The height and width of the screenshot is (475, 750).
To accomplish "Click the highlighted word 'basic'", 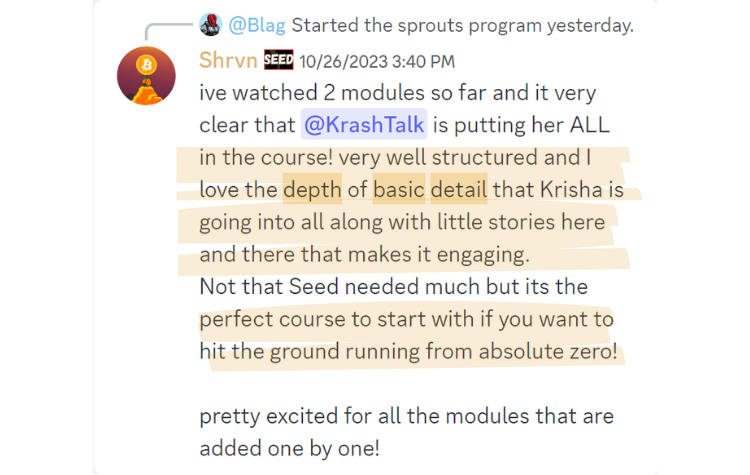I will 399,189.
